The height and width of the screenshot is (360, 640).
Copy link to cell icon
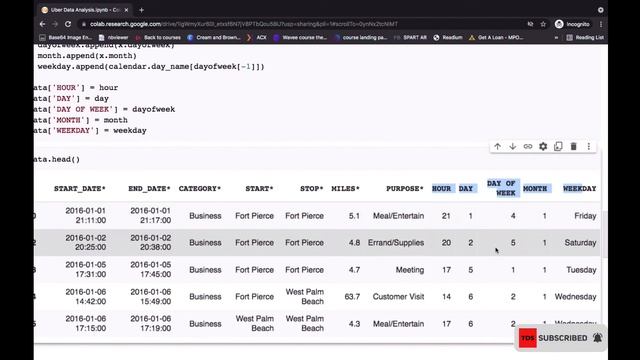pos(528,146)
